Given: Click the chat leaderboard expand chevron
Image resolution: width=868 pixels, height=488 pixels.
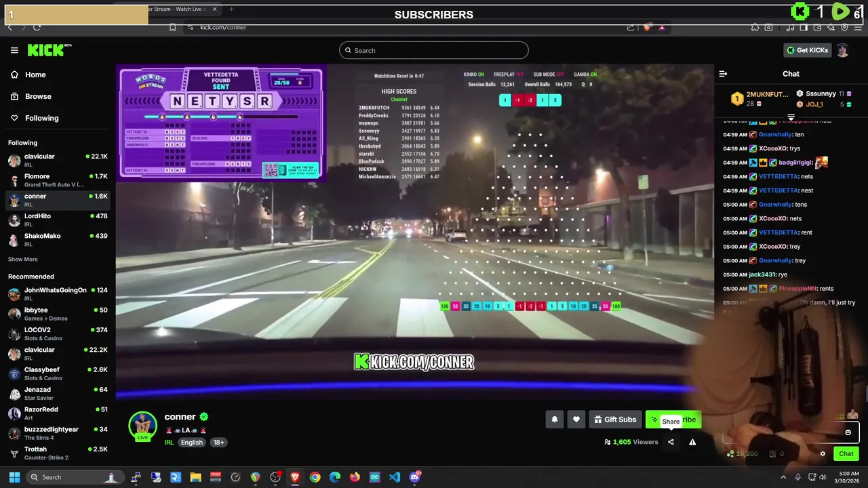Looking at the screenshot, I should click(x=791, y=117).
